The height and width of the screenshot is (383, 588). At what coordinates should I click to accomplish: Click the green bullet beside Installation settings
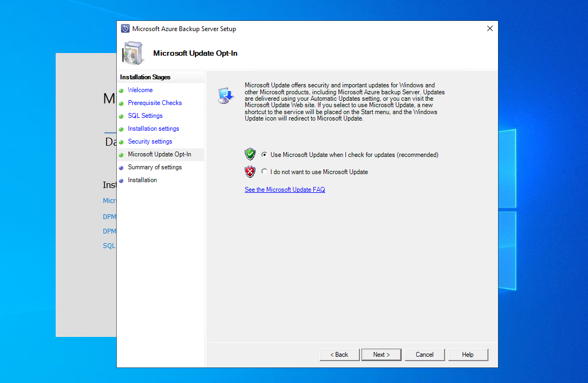tap(121, 129)
